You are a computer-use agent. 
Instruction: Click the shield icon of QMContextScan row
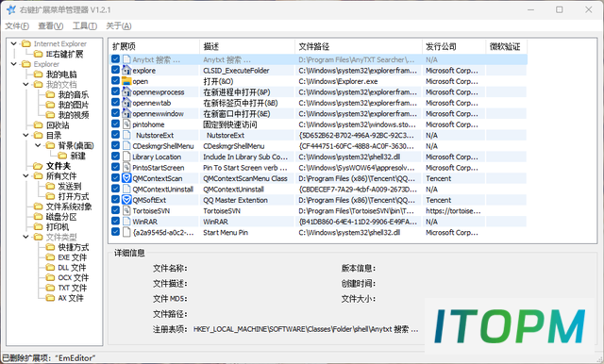point(126,178)
